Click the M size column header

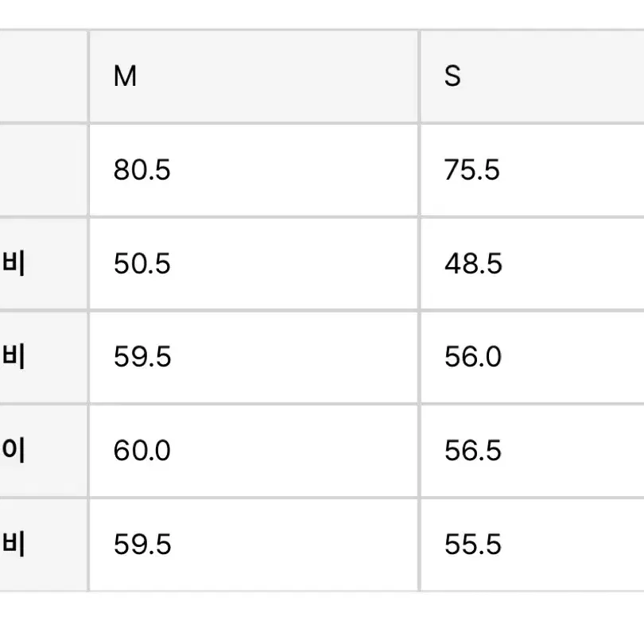coord(254,76)
